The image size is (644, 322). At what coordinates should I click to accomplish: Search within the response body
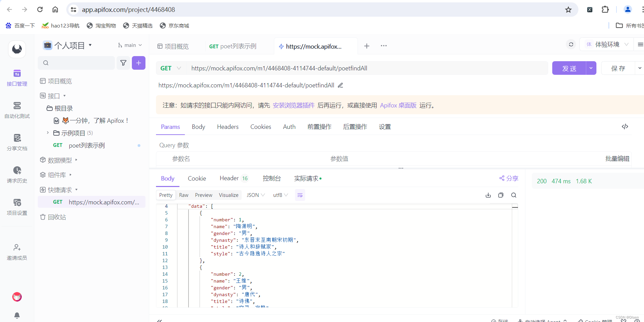point(514,195)
